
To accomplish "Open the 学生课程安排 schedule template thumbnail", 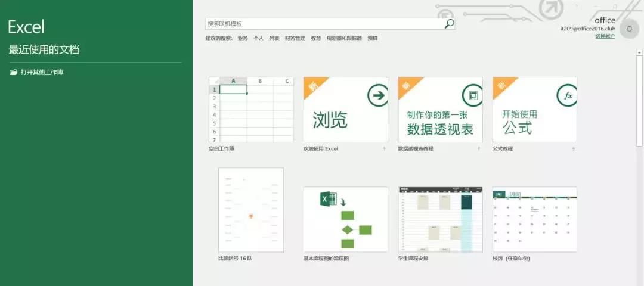I will [440, 219].
